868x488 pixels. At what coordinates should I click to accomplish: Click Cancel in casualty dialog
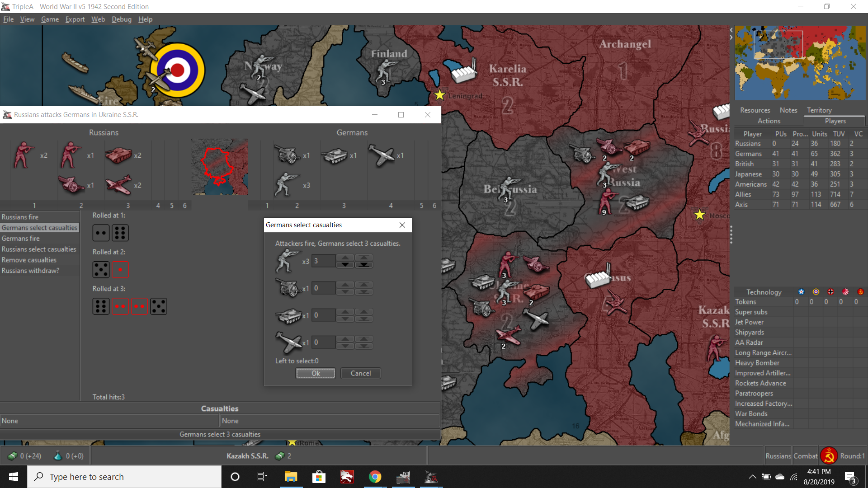(x=361, y=373)
